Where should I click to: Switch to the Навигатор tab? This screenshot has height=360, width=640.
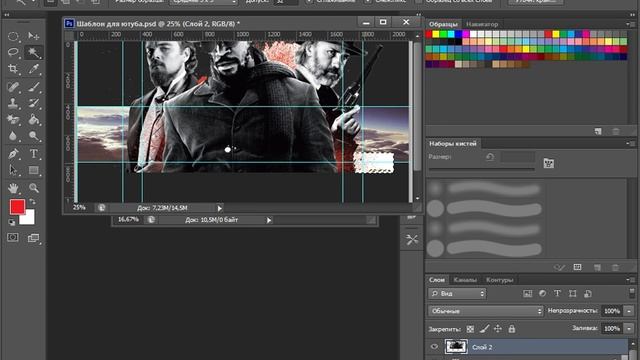tap(482, 24)
